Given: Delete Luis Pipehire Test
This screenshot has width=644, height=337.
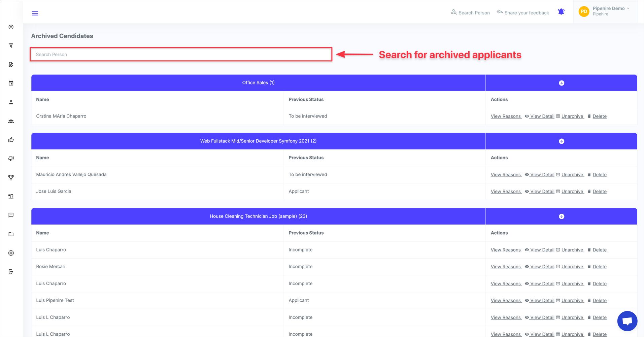Looking at the screenshot, I should click(597, 301).
